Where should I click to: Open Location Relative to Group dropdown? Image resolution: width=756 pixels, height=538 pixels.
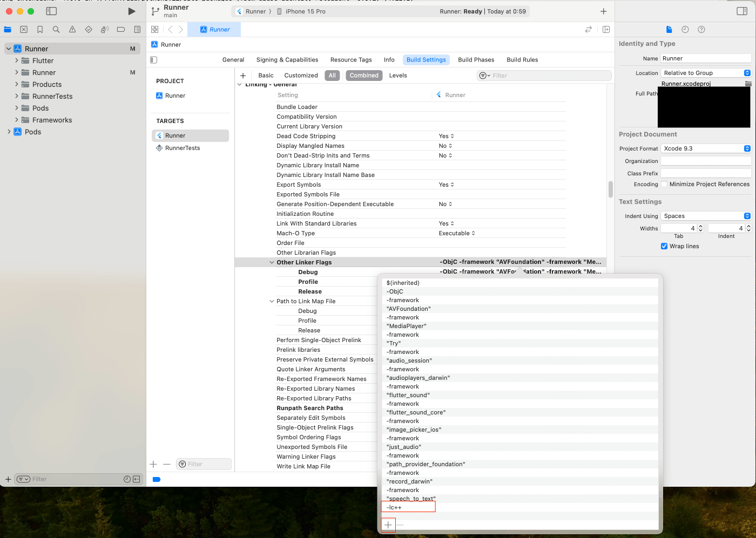click(706, 73)
